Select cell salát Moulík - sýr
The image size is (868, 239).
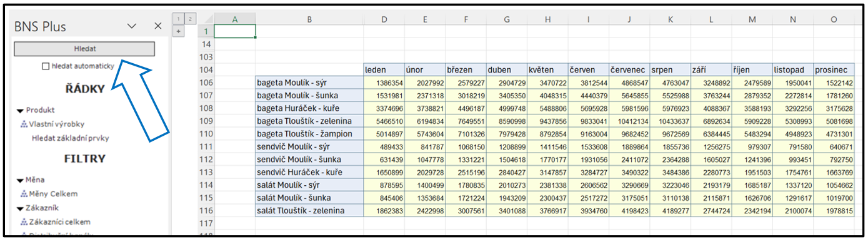309,185
